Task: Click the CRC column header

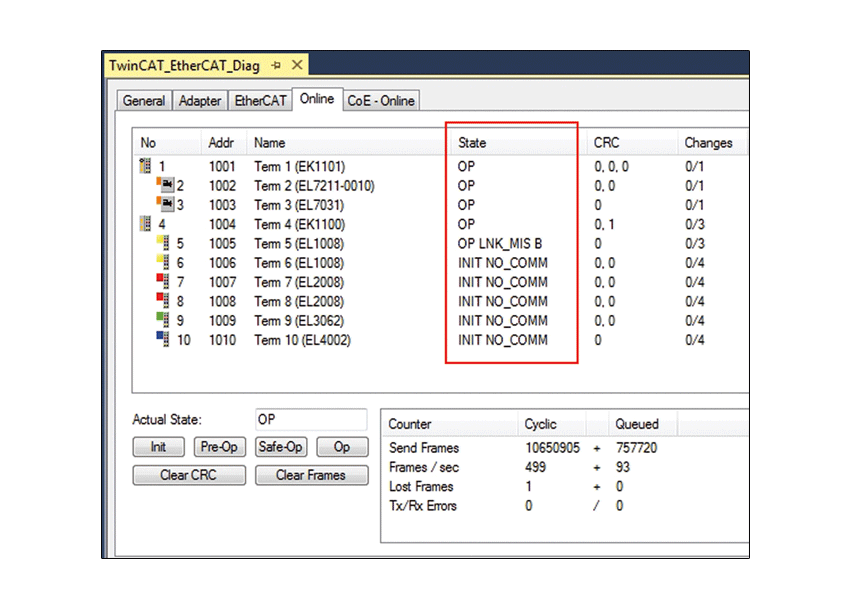Action: click(x=632, y=143)
